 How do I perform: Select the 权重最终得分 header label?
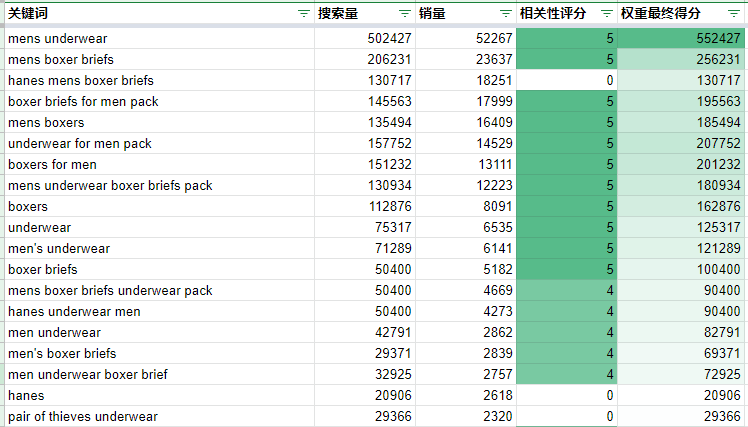pyautogui.click(x=660, y=13)
